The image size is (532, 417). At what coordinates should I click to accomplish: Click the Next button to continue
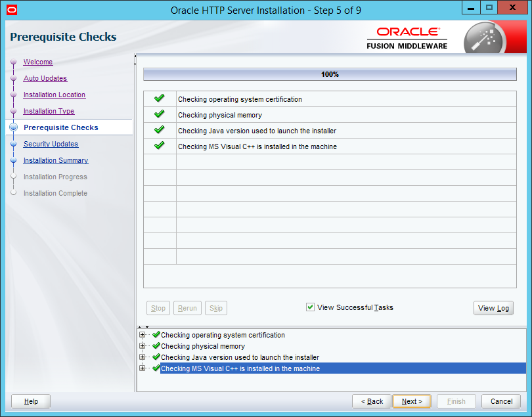tap(412, 401)
